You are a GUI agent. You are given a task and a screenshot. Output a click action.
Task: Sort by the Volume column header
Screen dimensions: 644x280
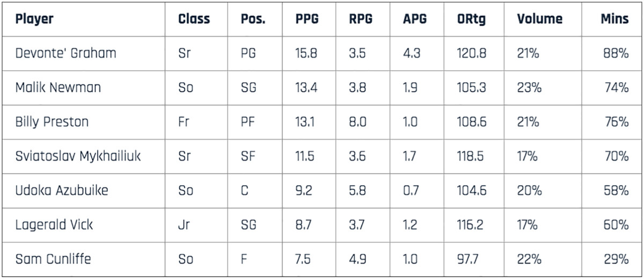[x=539, y=19]
